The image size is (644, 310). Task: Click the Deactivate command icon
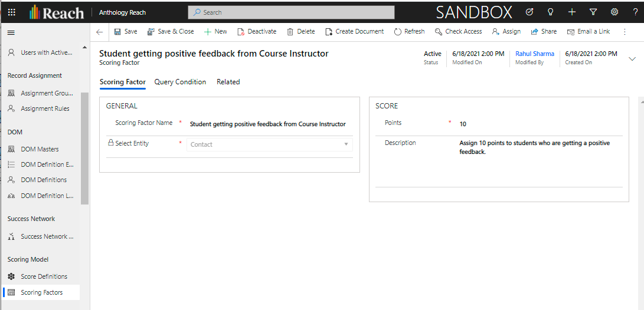point(241,32)
